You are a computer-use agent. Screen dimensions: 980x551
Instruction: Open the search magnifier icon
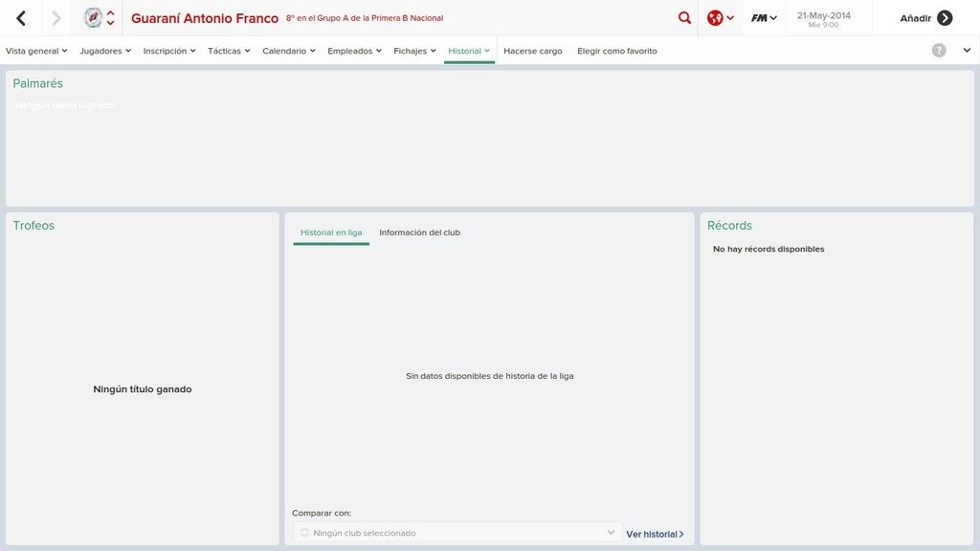pos(684,18)
